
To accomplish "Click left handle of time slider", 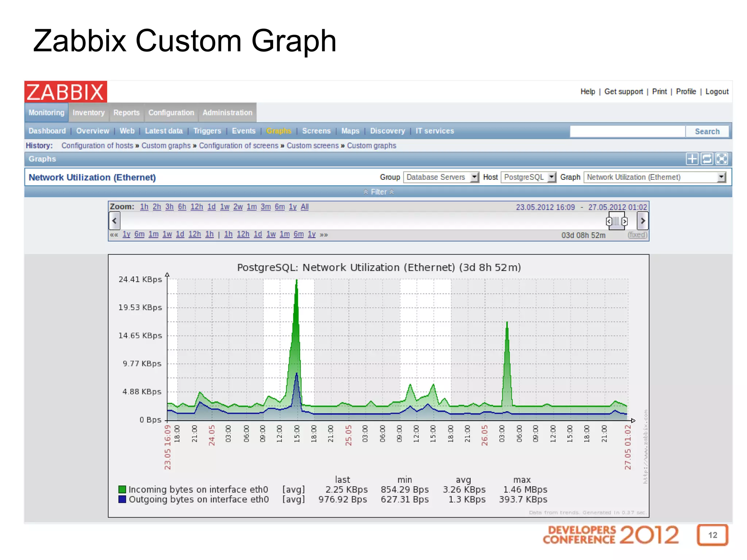I will click(609, 221).
